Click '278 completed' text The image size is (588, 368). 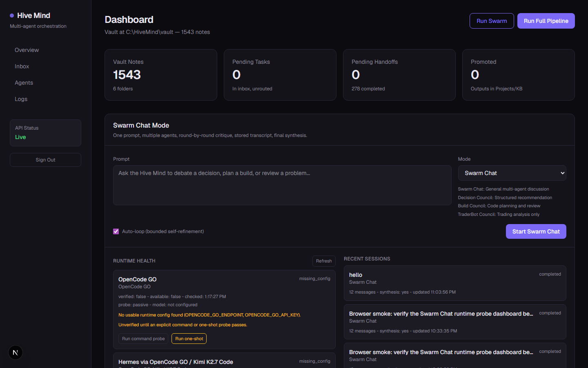tap(368, 89)
